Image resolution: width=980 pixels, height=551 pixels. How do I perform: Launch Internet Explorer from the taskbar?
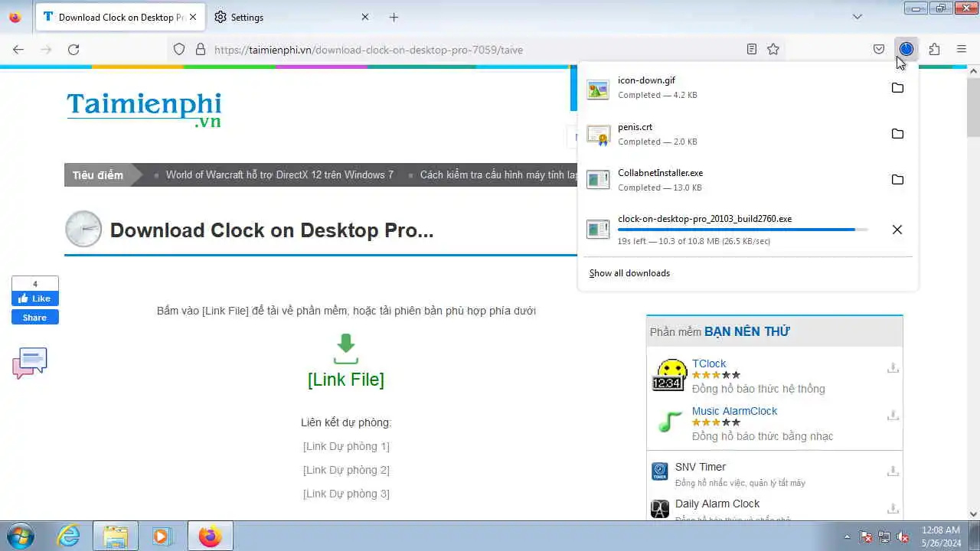(69, 536)
